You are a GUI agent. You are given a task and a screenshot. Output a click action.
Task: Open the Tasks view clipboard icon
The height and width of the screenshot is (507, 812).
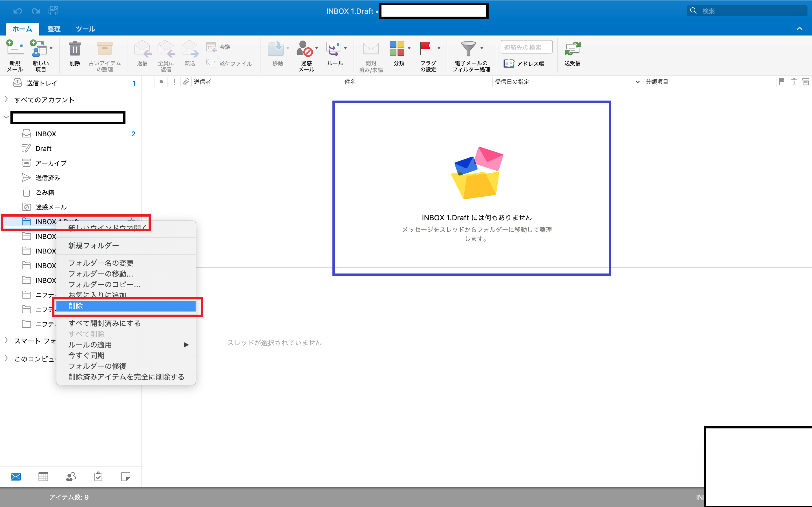click(x=98, y=477)
